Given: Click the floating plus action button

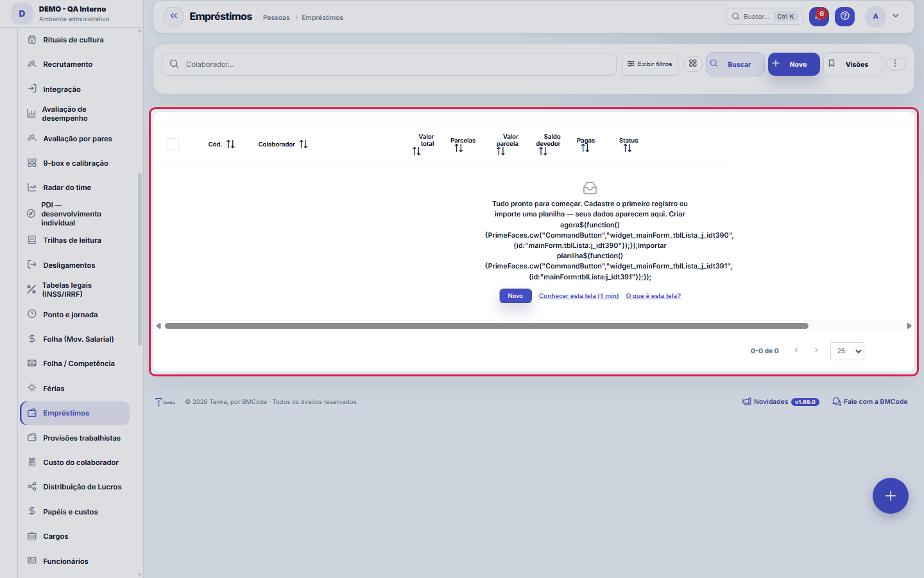Looking at the screenshot, I should click(x=890, y=496).
